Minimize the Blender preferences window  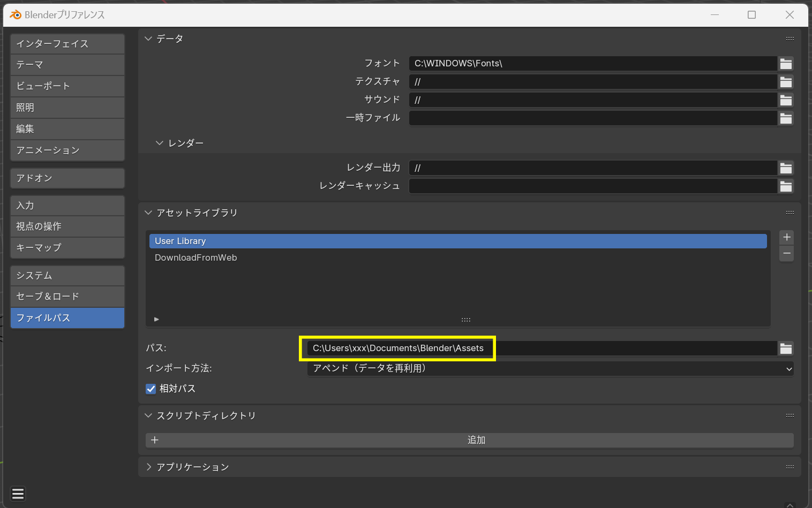point(715,14)
